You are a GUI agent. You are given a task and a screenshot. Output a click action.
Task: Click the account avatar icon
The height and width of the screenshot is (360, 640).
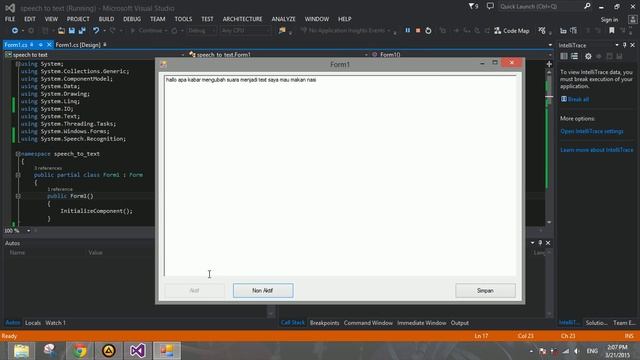[x=632, y=19]
